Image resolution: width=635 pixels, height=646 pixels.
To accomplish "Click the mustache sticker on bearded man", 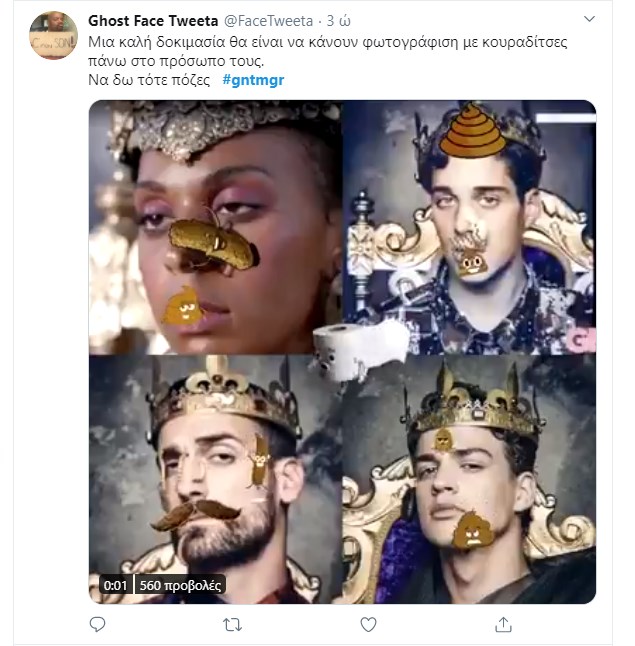I will pos(200,512).
